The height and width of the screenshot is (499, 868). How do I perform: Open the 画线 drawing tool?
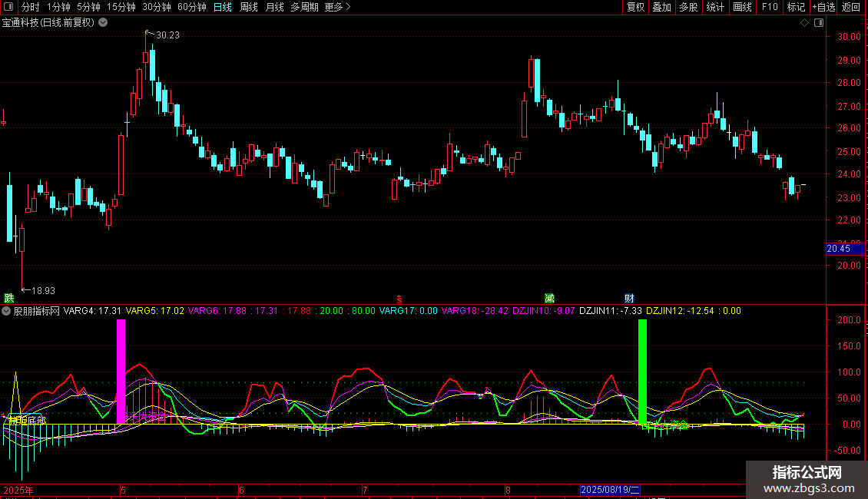[x=742, y=7]
